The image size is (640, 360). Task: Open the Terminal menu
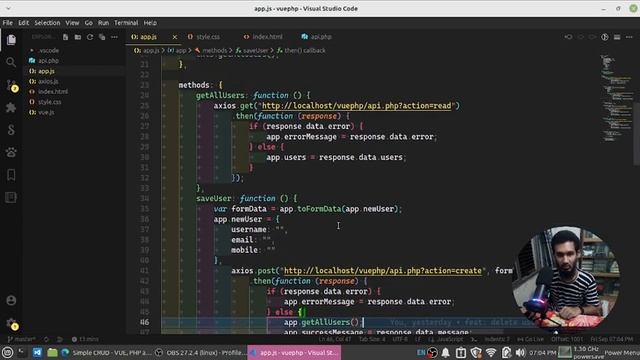pyautogui.click(x=126, y=23)
